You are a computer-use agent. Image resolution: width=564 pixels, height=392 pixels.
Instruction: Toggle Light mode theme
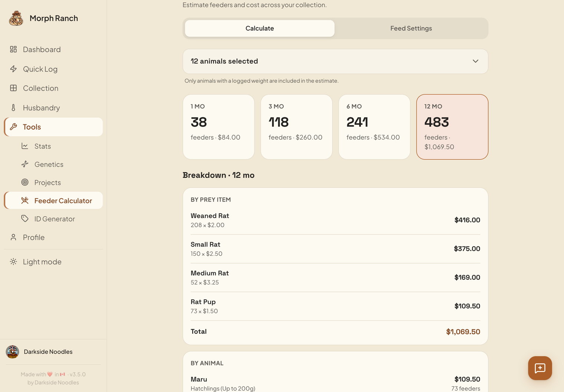(x=53, y=262)
